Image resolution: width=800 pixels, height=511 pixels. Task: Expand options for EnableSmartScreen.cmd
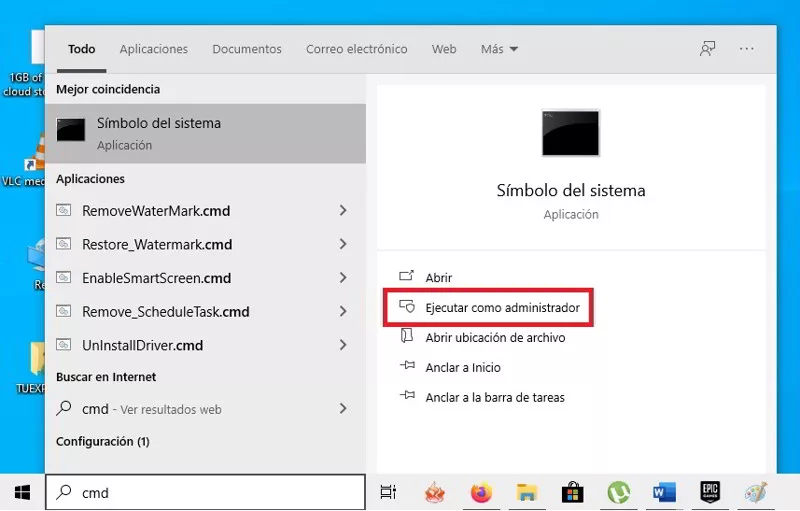[x=343, y=278]
